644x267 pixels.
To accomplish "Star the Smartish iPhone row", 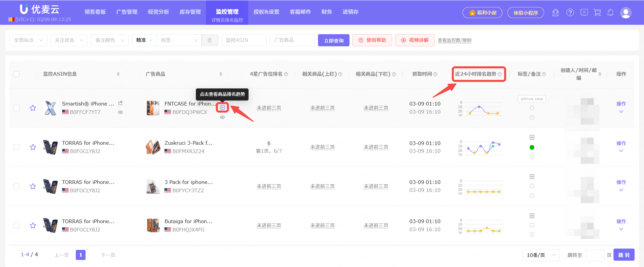I will click(33, 108).
